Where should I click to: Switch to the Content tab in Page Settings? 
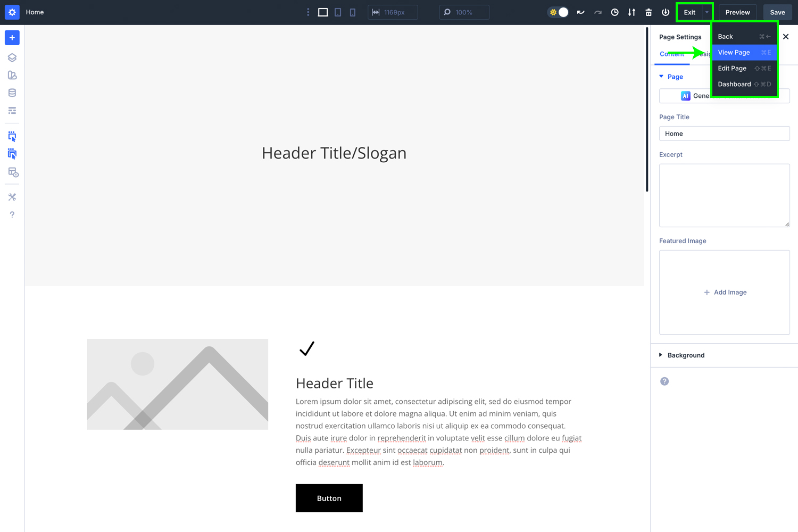(x=672, y=54)
